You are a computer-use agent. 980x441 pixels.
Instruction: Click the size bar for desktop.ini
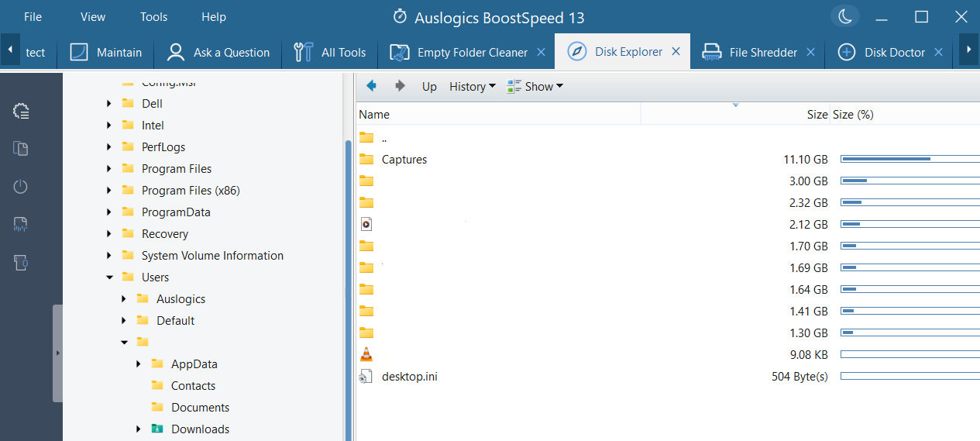(910, 377)
